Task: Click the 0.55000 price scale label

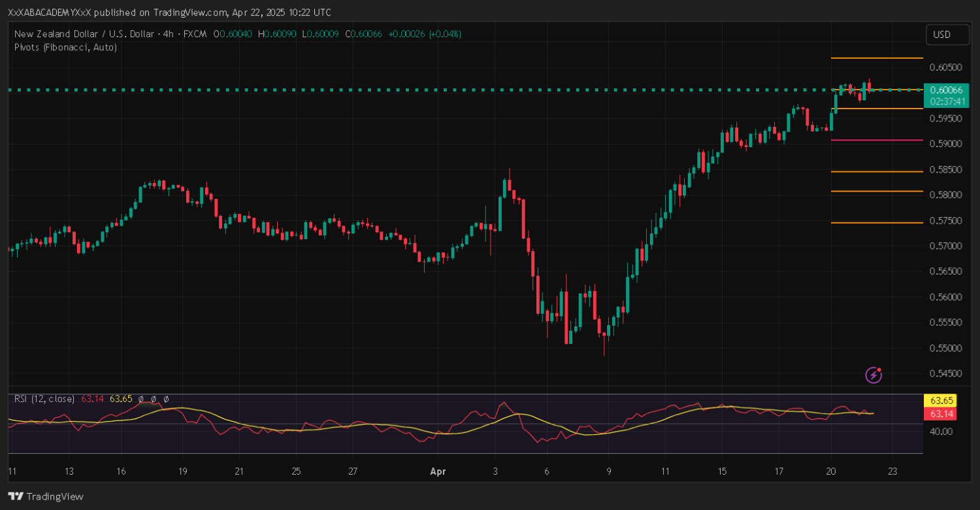Action: click(x=945, y=348)
